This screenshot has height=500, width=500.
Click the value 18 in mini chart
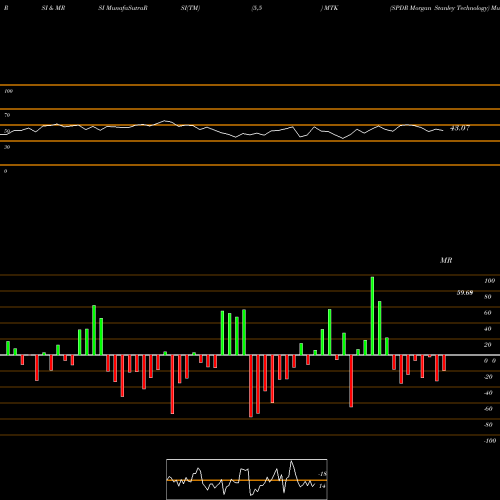coord(323,474)
